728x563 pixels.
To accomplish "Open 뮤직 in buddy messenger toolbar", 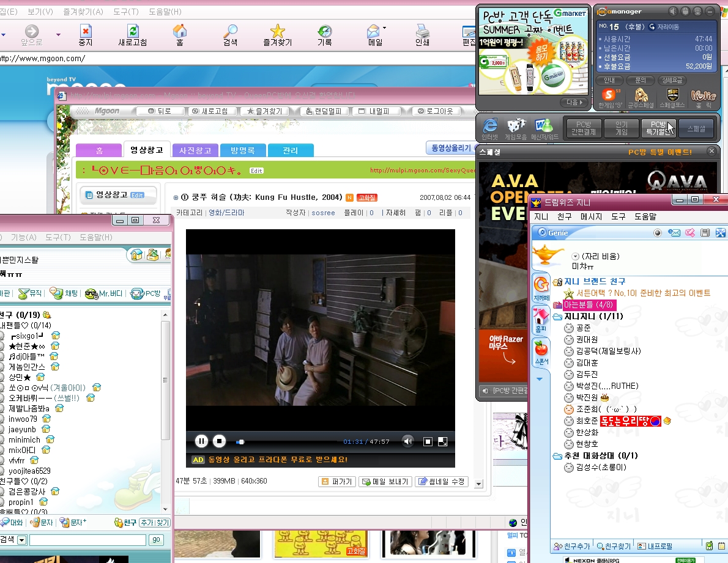I will coord(30,293).
